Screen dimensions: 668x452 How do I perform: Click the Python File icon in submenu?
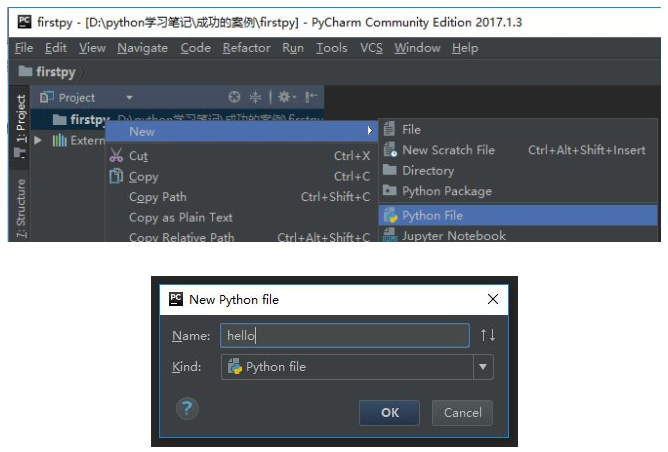tap(390, 216)
